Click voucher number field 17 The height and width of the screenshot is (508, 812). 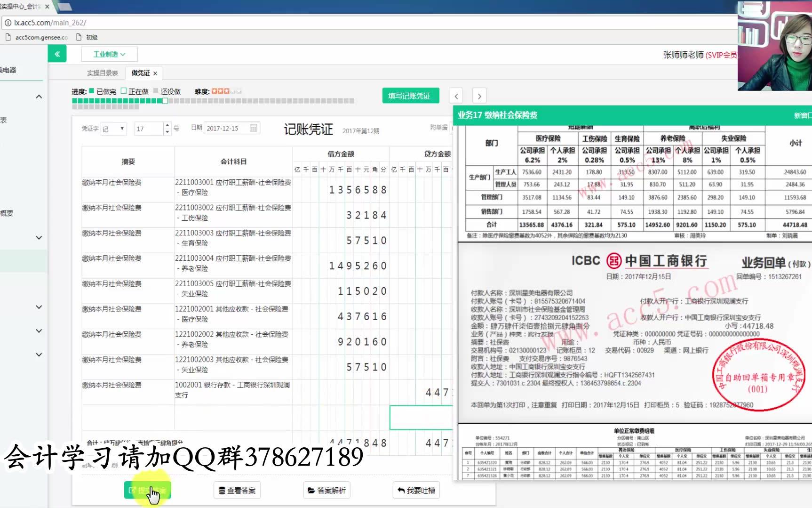148,129
